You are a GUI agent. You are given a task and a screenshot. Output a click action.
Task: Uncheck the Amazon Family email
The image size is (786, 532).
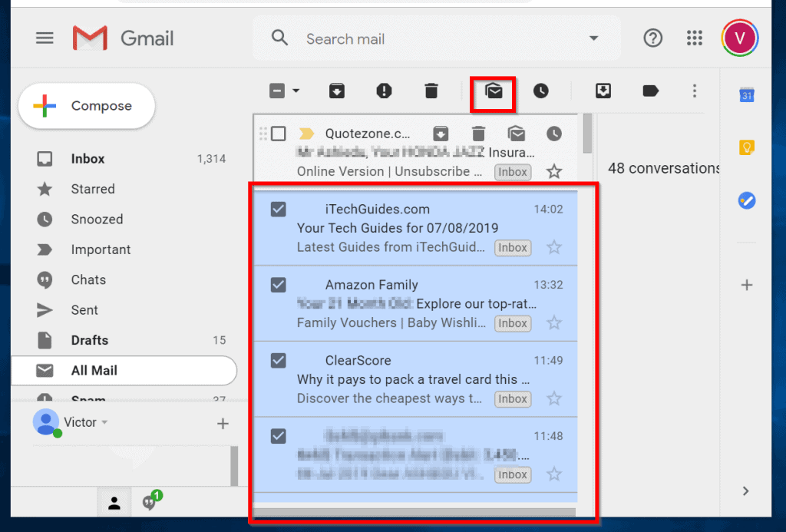click(278, 285)
